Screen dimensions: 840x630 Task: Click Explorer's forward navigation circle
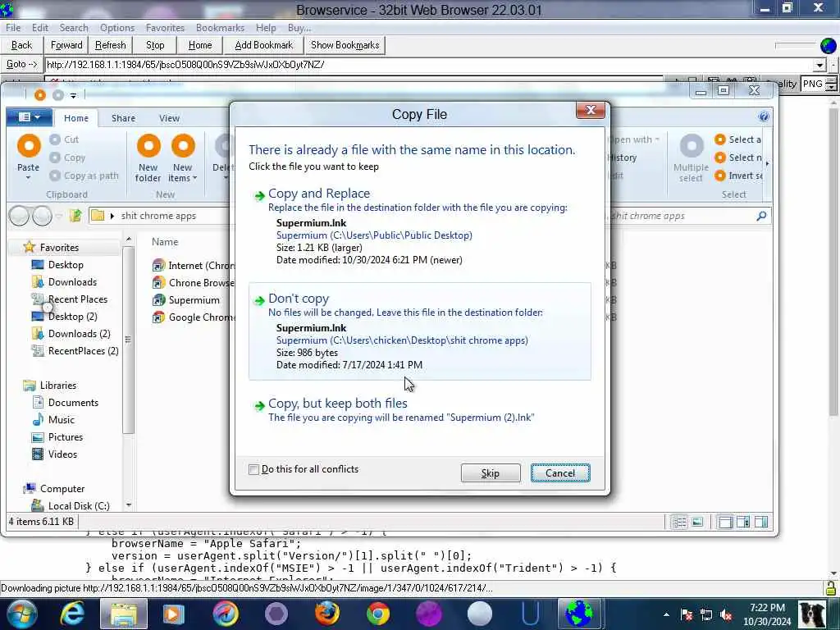point(43,216)
